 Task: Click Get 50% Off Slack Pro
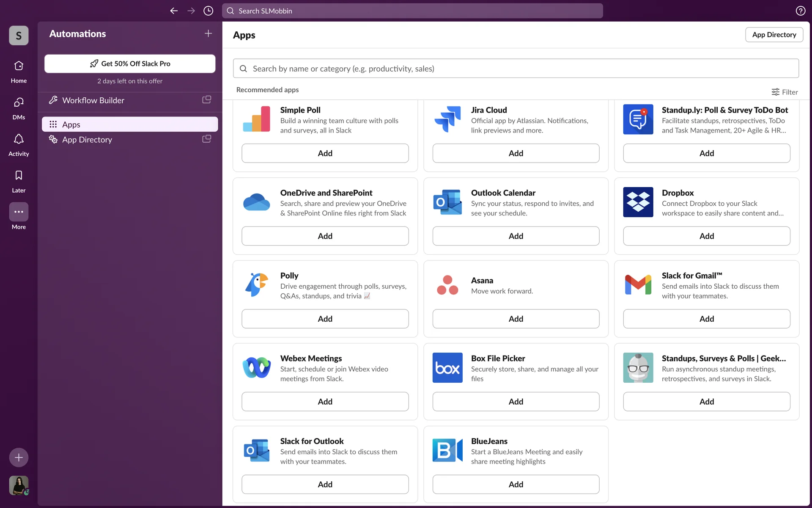pos(130,63)
